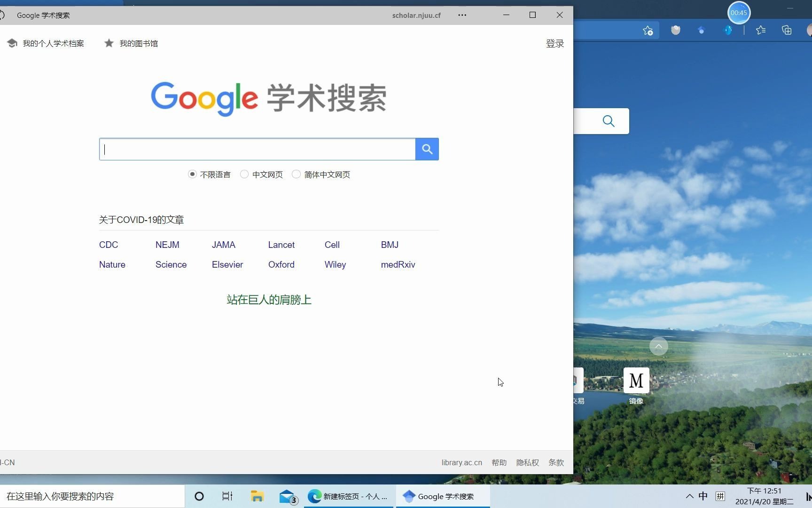Click the reload icon in title bar
The height and width of the screenshot is (508, 812).
click(x=2, y=15)
